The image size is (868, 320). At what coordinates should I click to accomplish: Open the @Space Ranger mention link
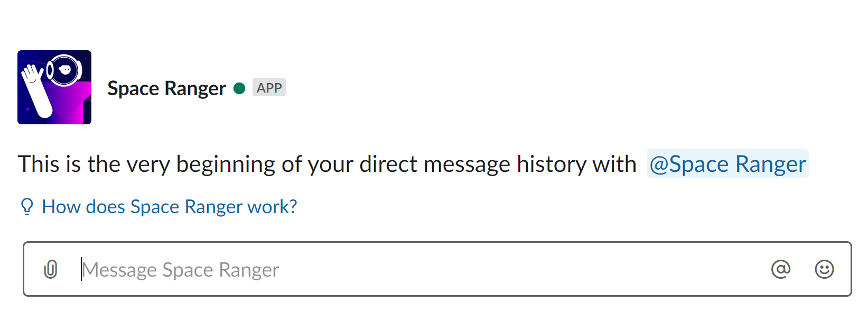pyautogui.click(x=727, y=164)
